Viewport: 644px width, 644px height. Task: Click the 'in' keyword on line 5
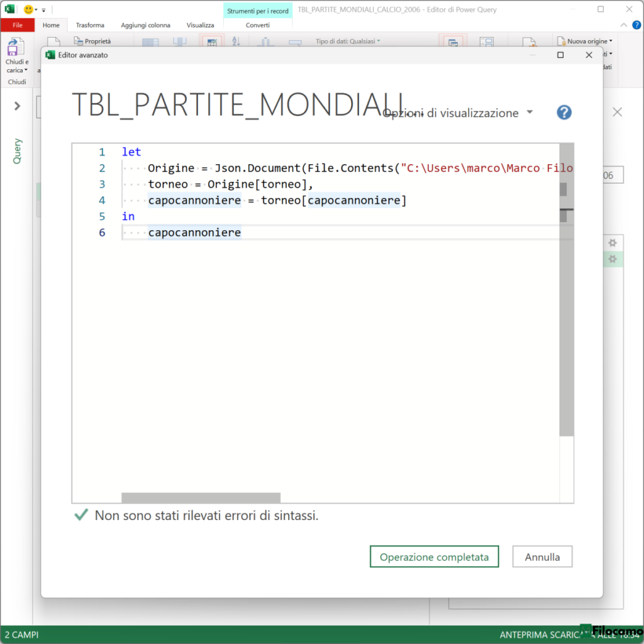[x=128, y=216]
